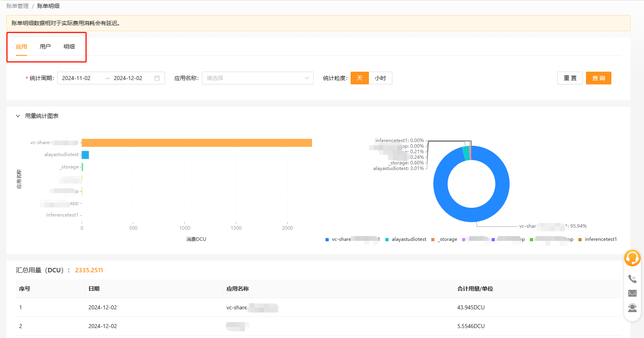Open the 应用名称 dropdown

click(x=258, y=78)
